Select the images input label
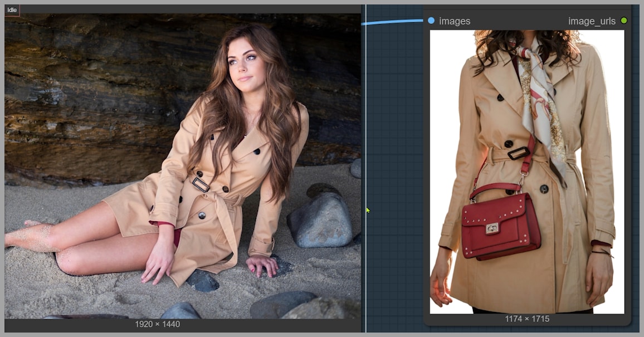Viewport: 644px width, 337px height. [x=455, y=21]
